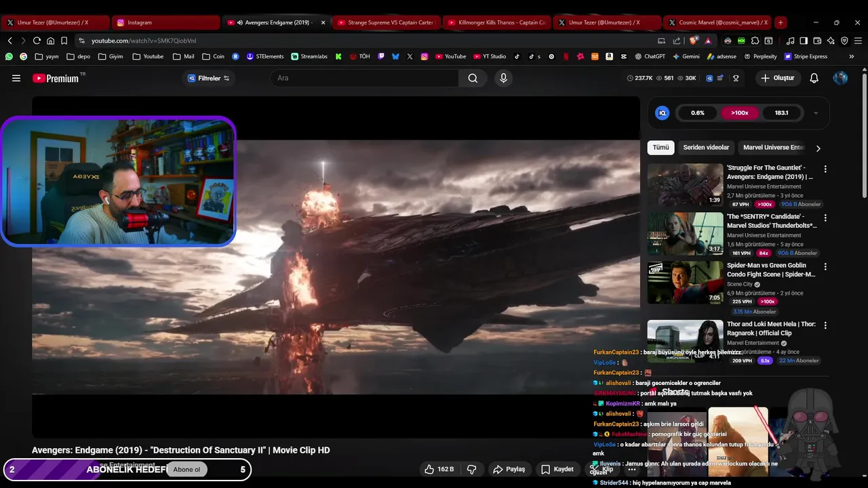This screenshot has width=868, height=488.
Task: Open the Brave main menu icon
Action: (x=858, y=41)
